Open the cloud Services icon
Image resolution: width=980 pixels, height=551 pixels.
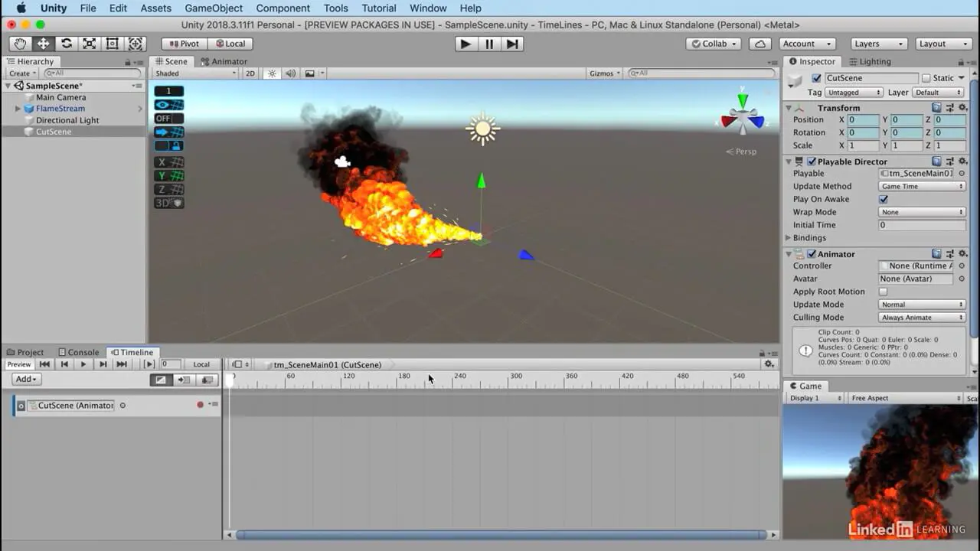(759, 44)
